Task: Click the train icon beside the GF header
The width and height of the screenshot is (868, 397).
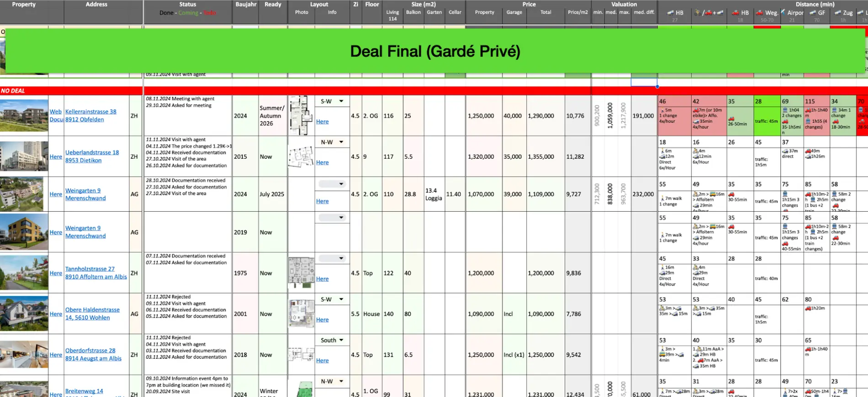Action: [x=813, y=13]
